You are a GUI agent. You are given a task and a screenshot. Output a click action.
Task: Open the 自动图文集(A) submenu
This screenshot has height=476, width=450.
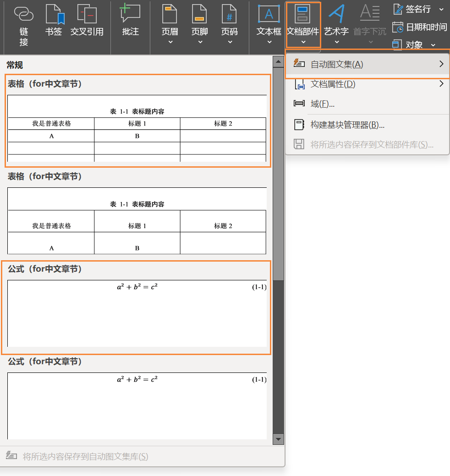tap(368, 64)
